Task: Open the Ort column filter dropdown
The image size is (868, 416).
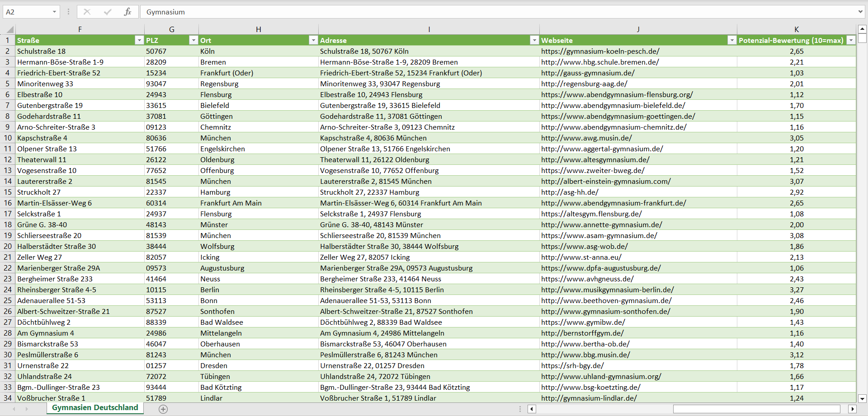Action: click(x=313, y=40)
